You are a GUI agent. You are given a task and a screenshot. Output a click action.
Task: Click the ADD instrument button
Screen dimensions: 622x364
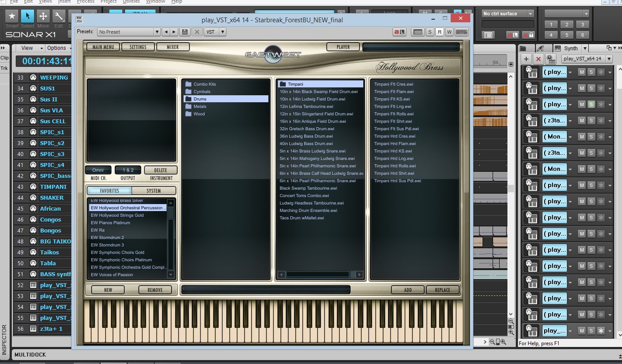coord(408,290)
